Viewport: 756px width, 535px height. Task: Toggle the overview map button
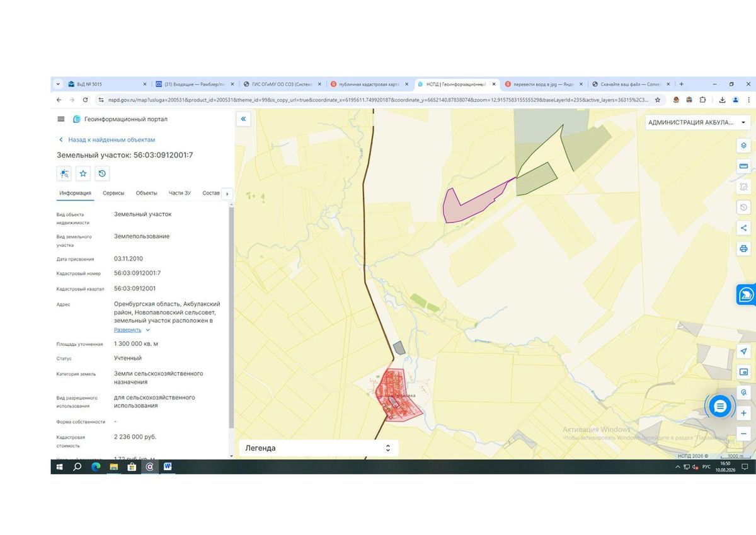[x=743, y=372]
